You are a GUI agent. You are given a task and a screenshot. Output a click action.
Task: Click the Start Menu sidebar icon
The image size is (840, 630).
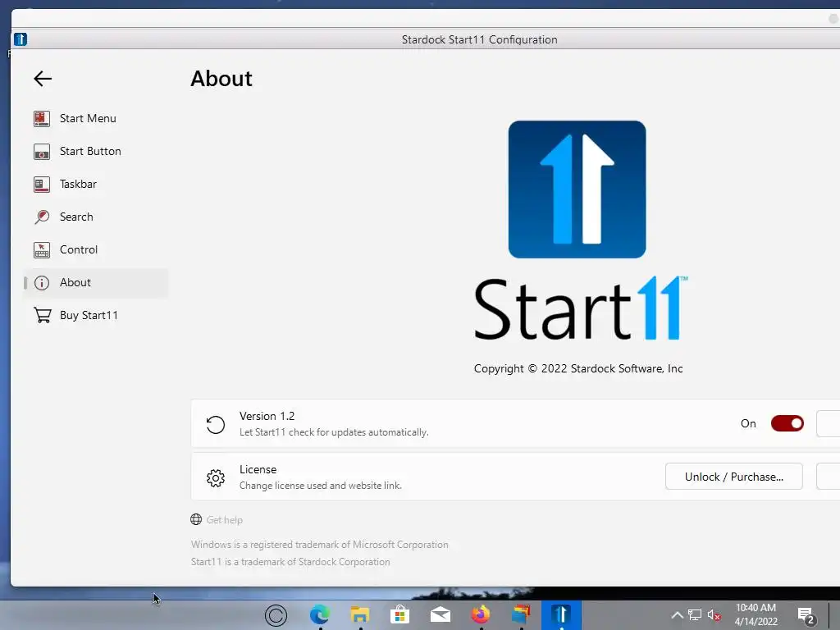coord(42,118)
